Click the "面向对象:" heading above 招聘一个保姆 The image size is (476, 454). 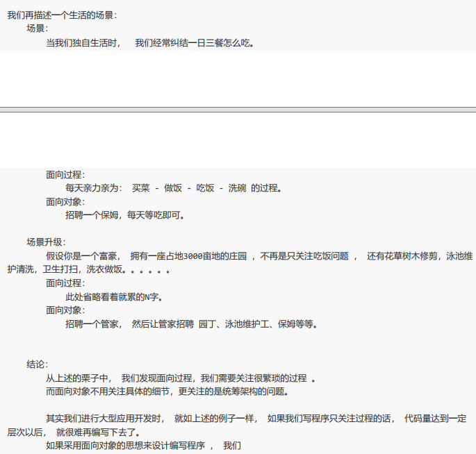(x=65, y=202)
